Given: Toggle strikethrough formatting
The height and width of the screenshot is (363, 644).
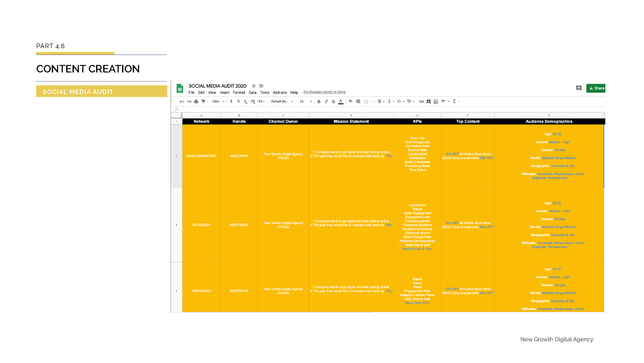Looking at the screenshot, I should pos(333,101).
